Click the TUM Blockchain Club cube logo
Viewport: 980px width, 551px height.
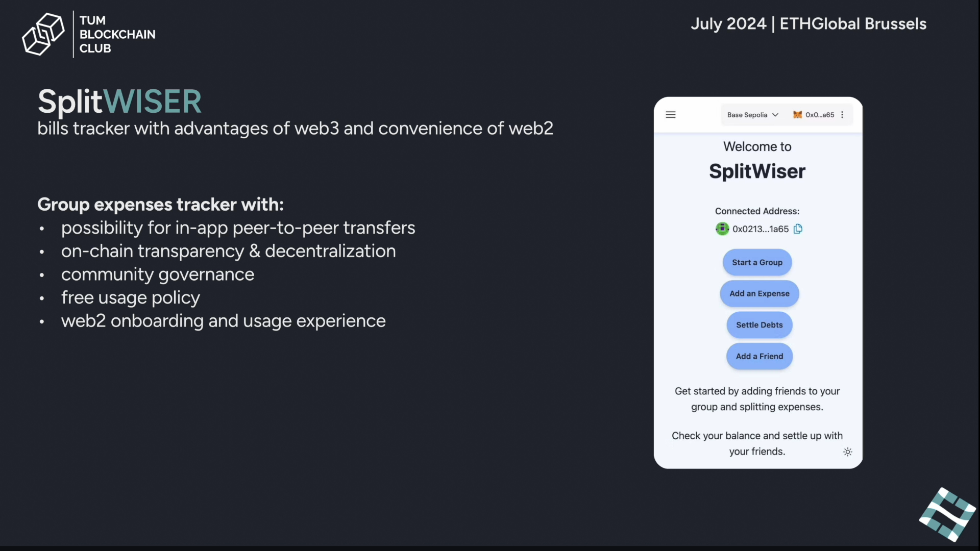tap(43, 34)
